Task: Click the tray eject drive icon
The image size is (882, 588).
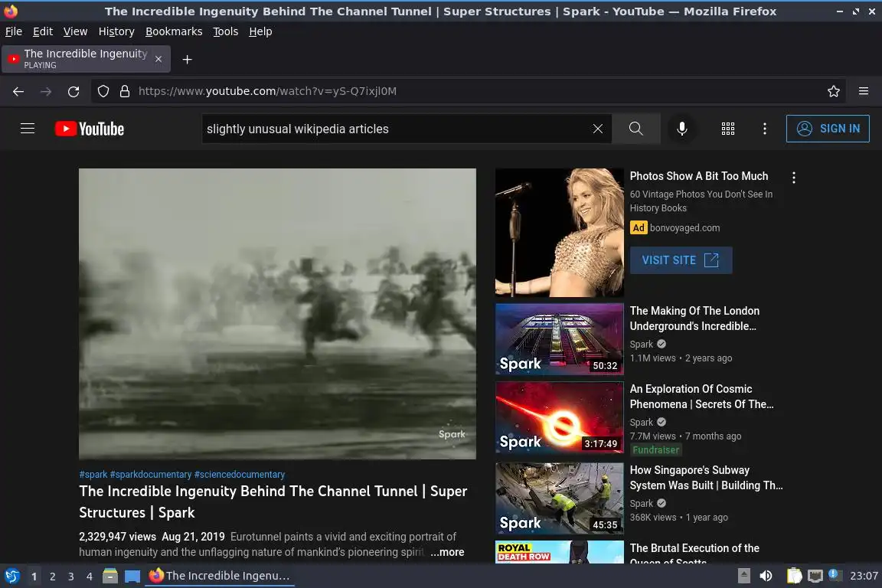Action: 743,576
